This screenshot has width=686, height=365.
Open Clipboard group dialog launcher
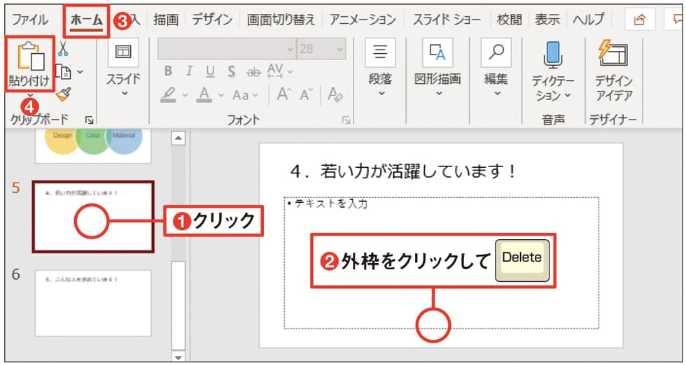(89, 119)
